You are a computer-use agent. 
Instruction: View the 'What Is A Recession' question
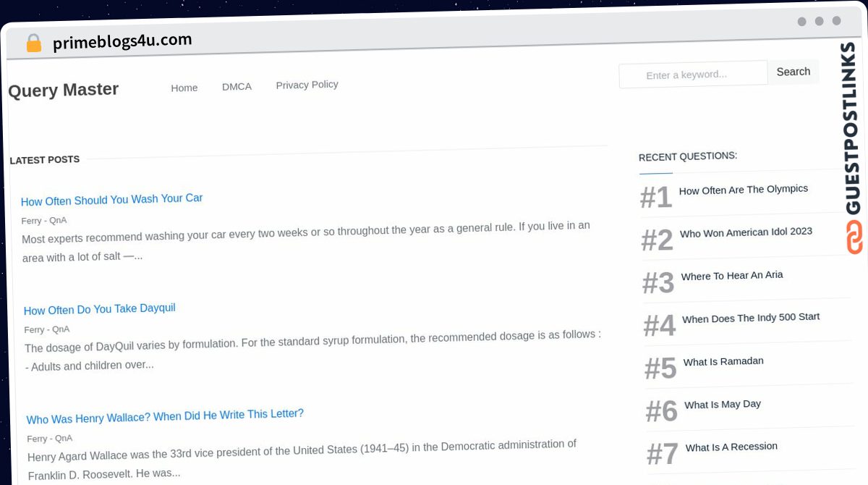click(731, 447)
